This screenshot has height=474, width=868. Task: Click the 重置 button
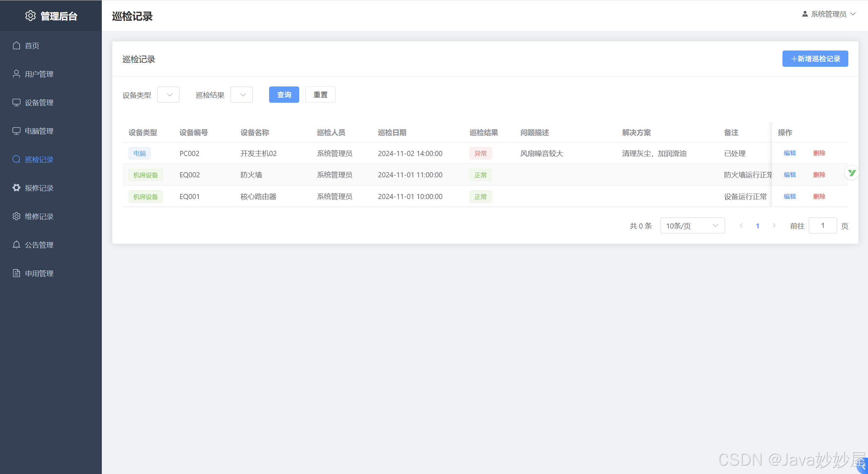tap(320, 95)
